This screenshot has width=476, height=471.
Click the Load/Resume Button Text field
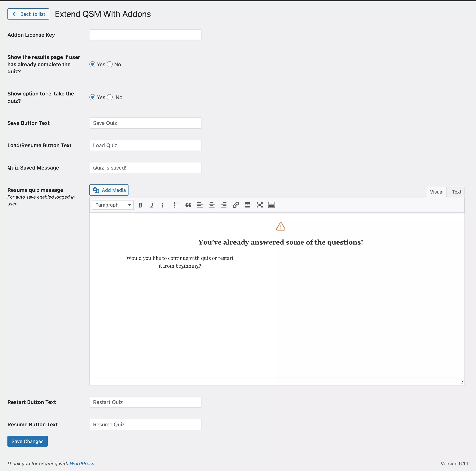tap(146, 146)
